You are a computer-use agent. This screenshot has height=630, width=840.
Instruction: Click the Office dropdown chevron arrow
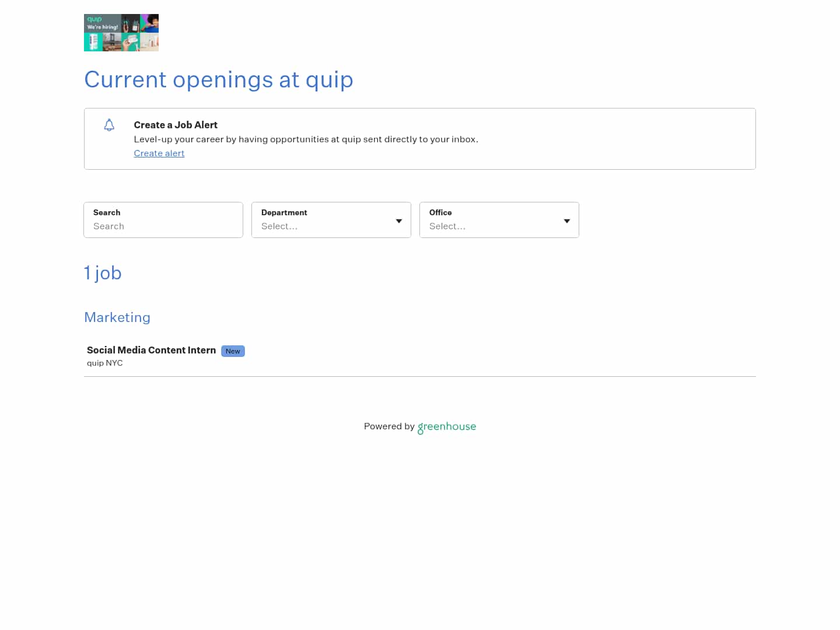pos(566,221)
